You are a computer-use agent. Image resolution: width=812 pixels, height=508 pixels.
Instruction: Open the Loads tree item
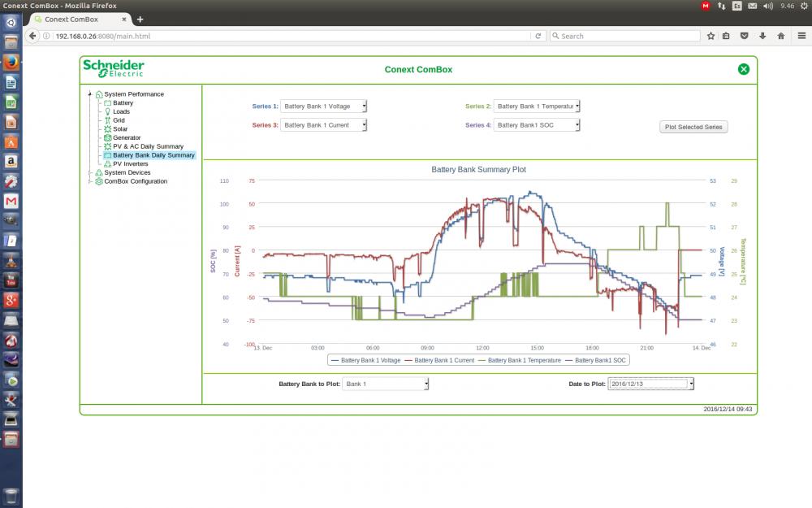tap(121, 111)
